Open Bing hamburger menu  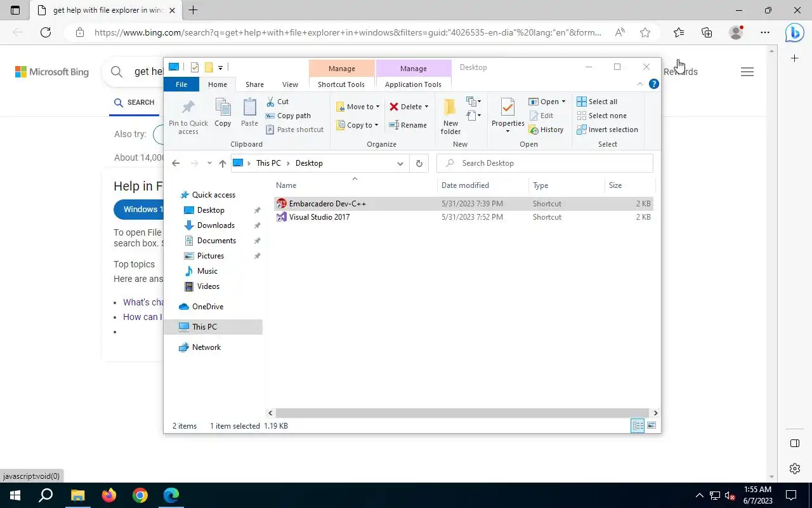[x=747, y=72]
